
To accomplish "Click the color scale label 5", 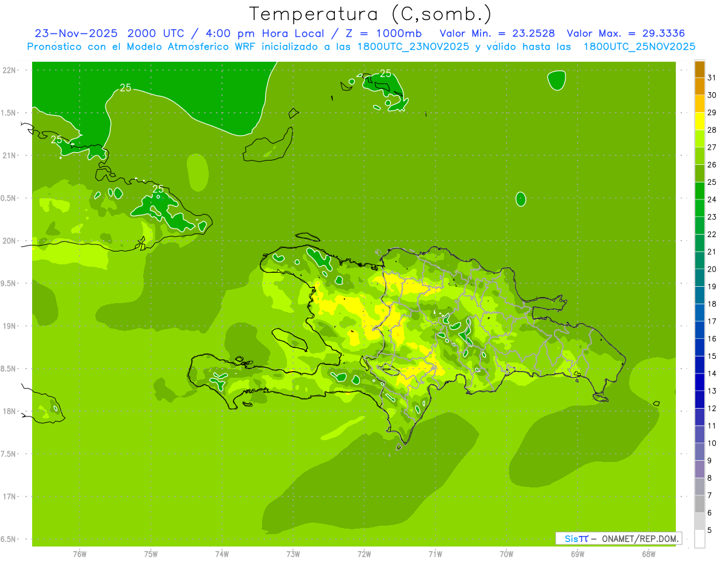I will point(710,530).
